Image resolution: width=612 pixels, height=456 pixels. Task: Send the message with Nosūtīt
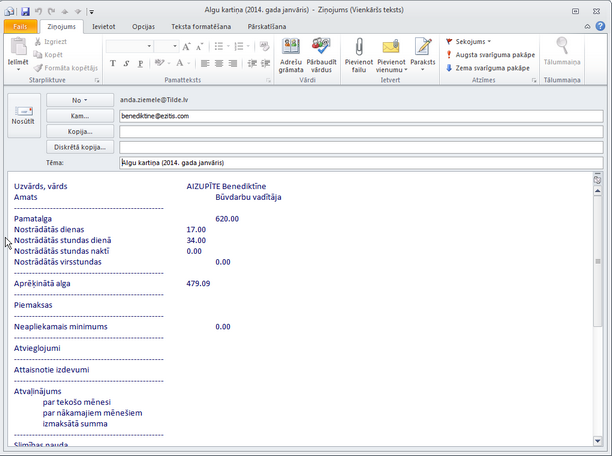[x=23, y=116]
